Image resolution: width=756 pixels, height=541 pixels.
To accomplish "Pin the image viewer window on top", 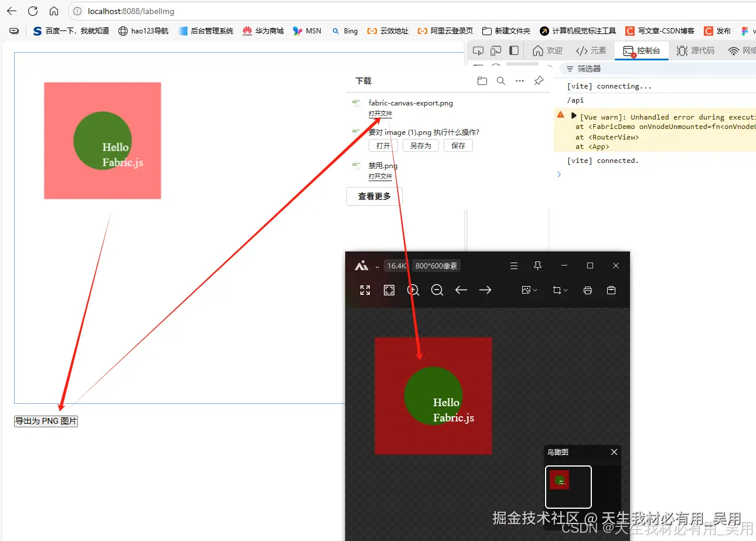I will (x=537, y=266).
